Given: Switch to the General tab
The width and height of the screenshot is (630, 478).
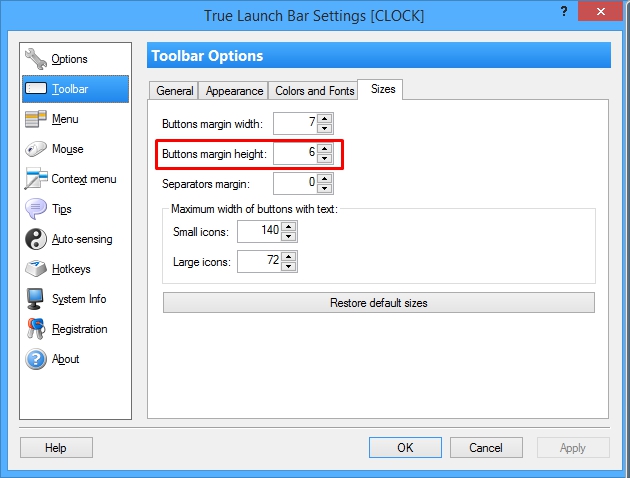Looking at the screenshot, I should (x=174, y=91).
